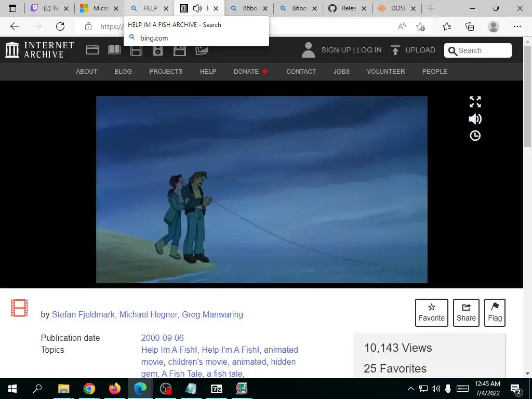The image size is (532, 399).
Task: Refresh the page in Edge
Action: coord(60,26)
